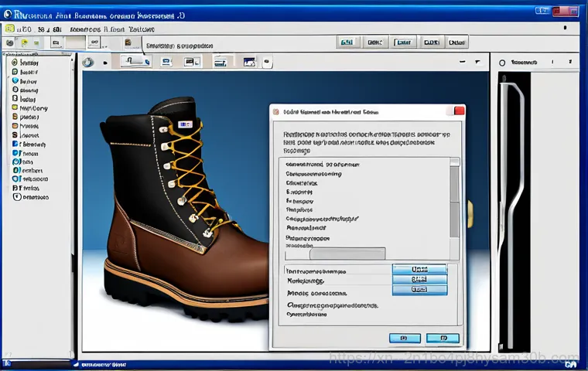Click the fourth button in the top gray button group
Screen dimensions: 588x371
click(431, 43)
